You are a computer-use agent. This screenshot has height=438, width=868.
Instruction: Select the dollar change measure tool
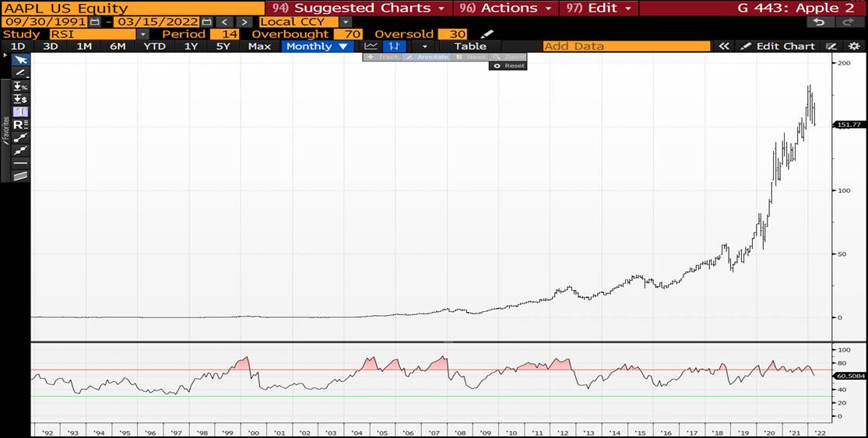coord(21,99)
